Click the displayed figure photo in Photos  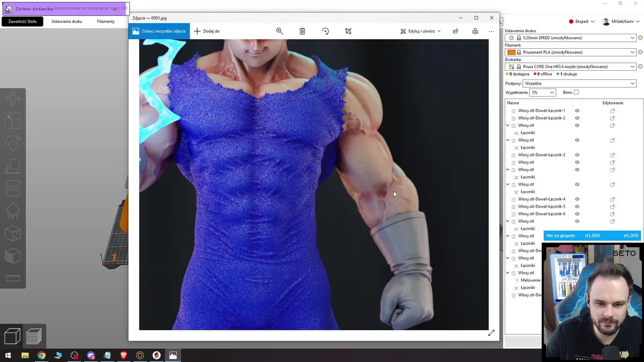click(x=313, y=185)
